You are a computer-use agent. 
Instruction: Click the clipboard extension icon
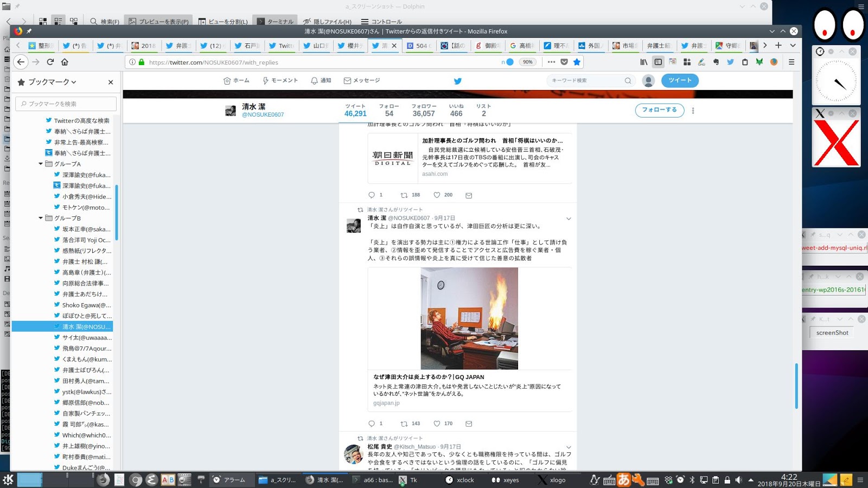745,62
